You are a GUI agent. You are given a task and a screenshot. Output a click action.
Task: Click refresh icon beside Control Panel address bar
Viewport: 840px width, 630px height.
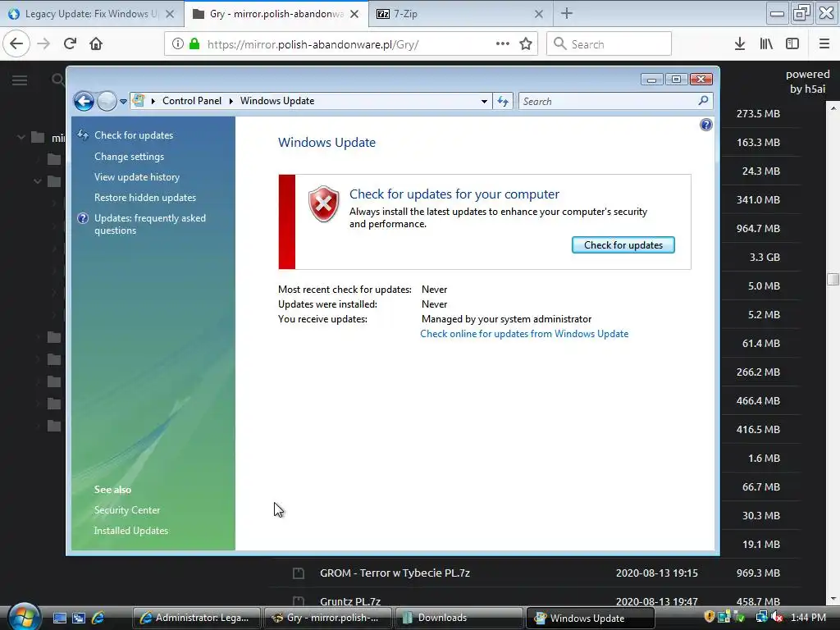click(x=503, y=101)
